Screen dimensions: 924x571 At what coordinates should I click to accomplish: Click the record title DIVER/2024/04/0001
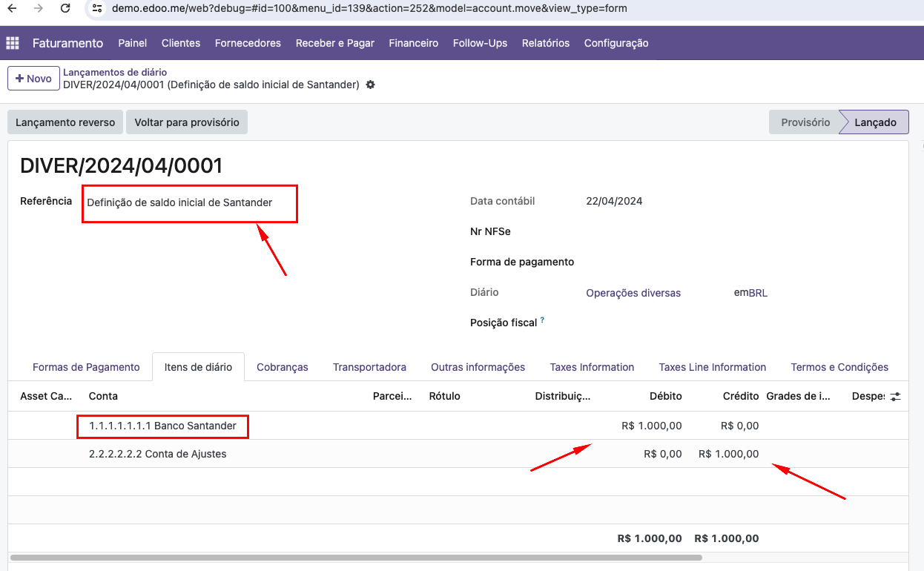121,166
